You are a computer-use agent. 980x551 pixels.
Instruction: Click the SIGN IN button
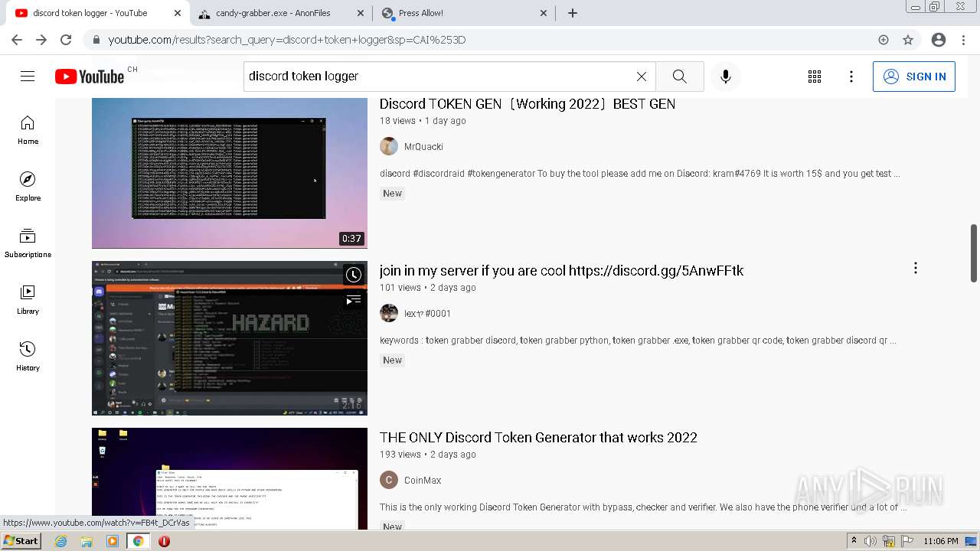914,77
